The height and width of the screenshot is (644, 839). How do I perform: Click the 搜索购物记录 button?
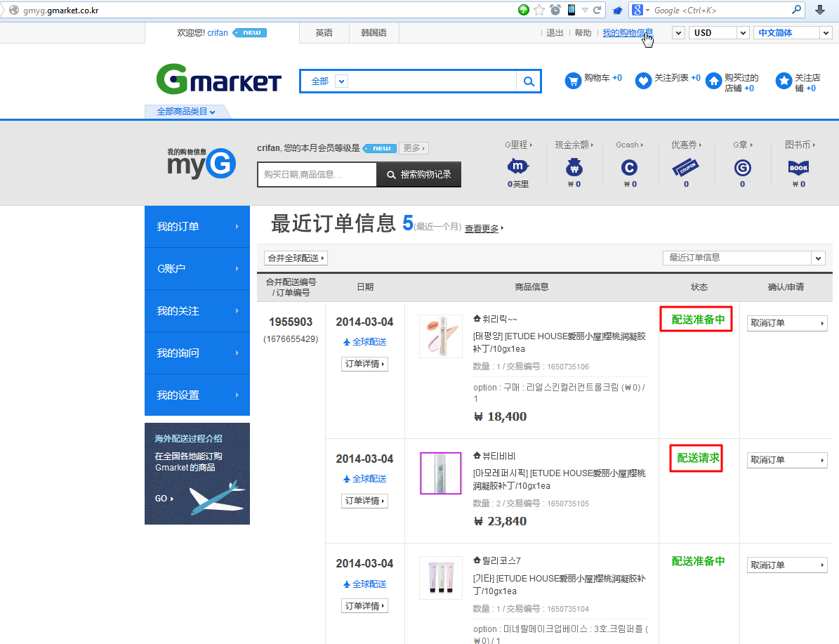click(419, 174)
